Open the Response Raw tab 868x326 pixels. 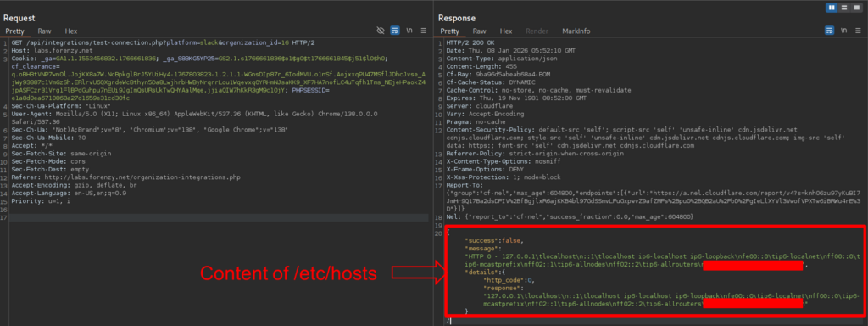480,31
